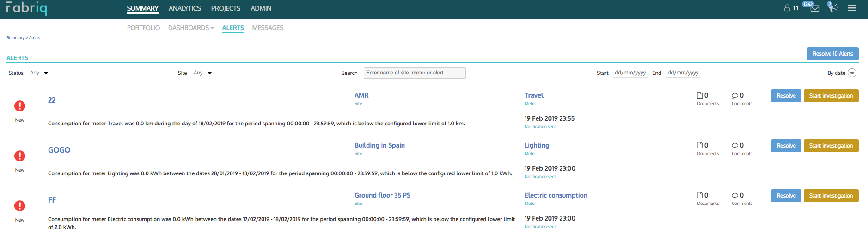868x235 pixels.
Task: Open the alert titled FF
Action: [x=52, y=200]
